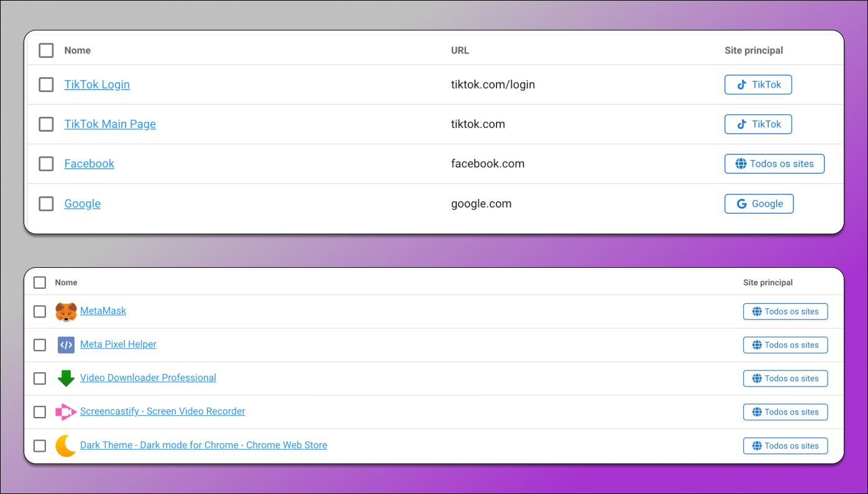Tick the TikTok Login row checkbox
This screenshot has width=868, height=494.
click(46, 85)
